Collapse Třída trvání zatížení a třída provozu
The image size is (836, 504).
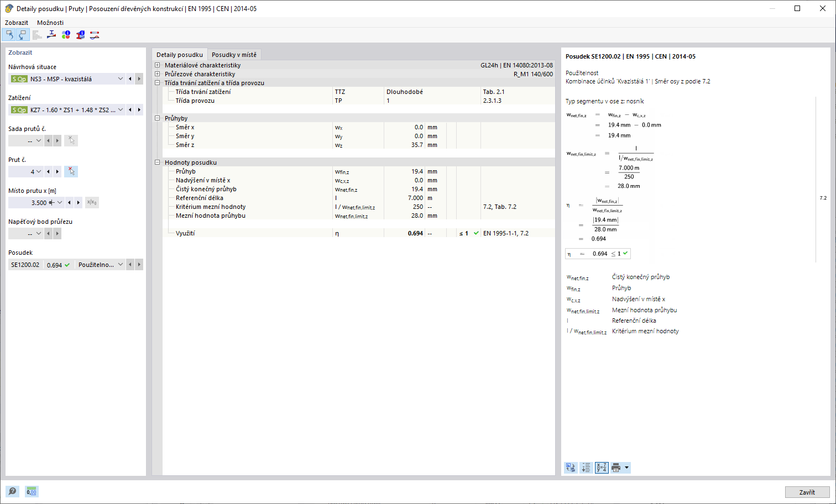coord(158,83)
